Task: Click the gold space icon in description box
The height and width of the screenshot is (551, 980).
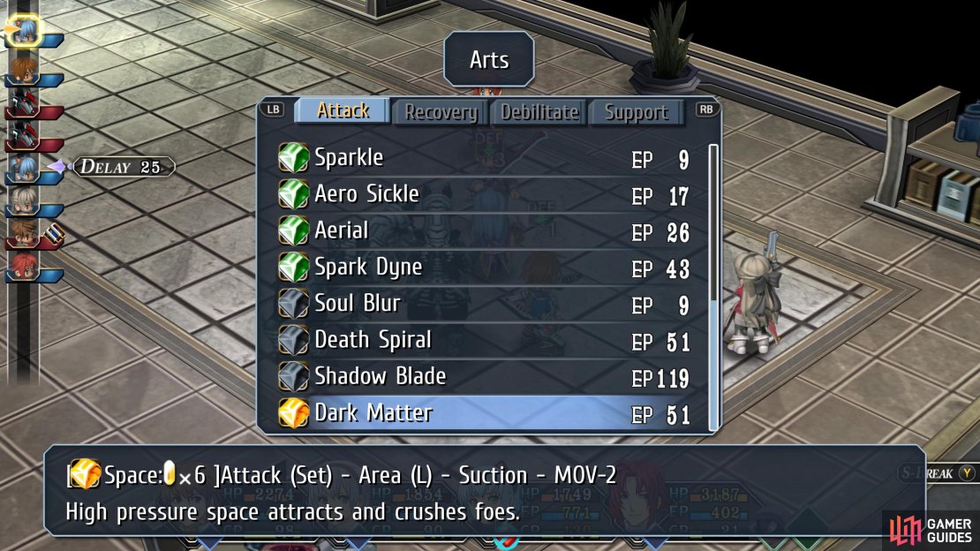Action: [84, 474]
